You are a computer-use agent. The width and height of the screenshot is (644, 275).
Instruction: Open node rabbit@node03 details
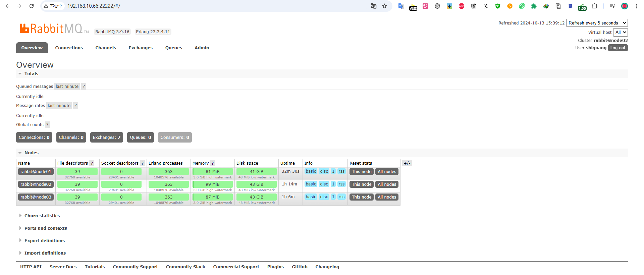click(x=36, y=197)
